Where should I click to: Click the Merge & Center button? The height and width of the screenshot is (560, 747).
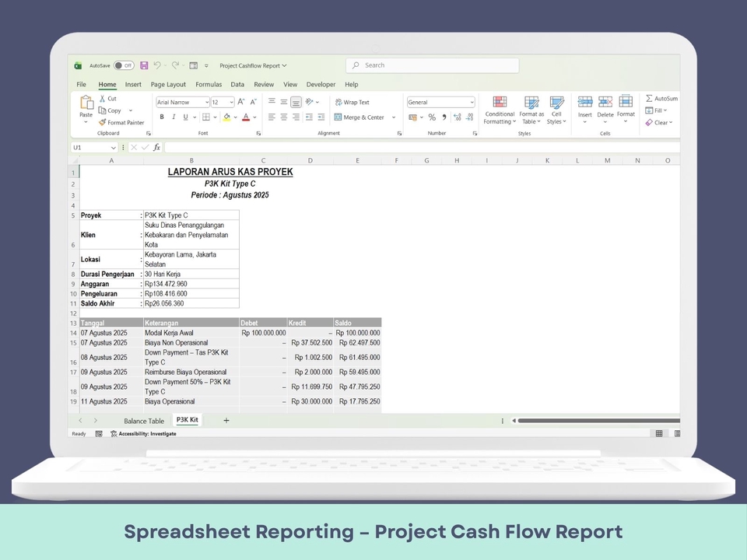[359, 117]
